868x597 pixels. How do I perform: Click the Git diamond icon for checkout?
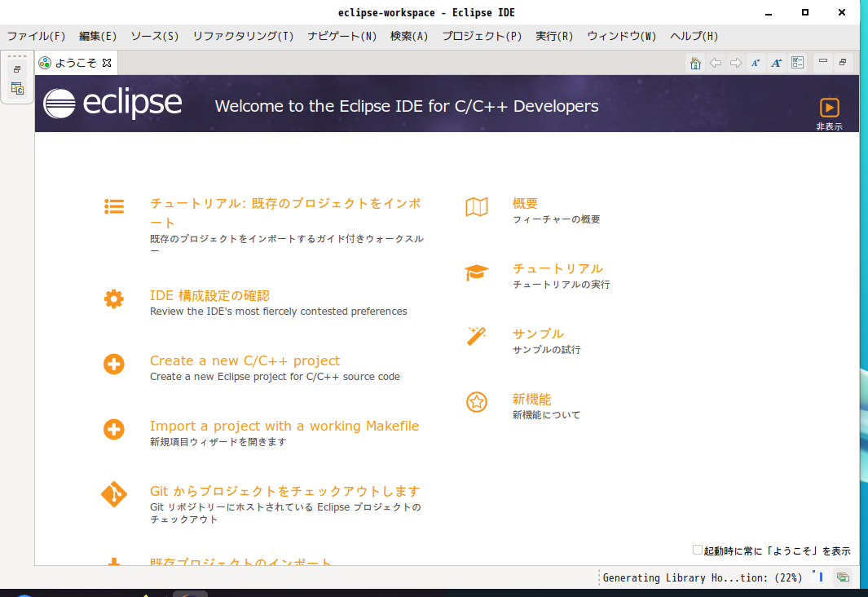click(114, 494)
